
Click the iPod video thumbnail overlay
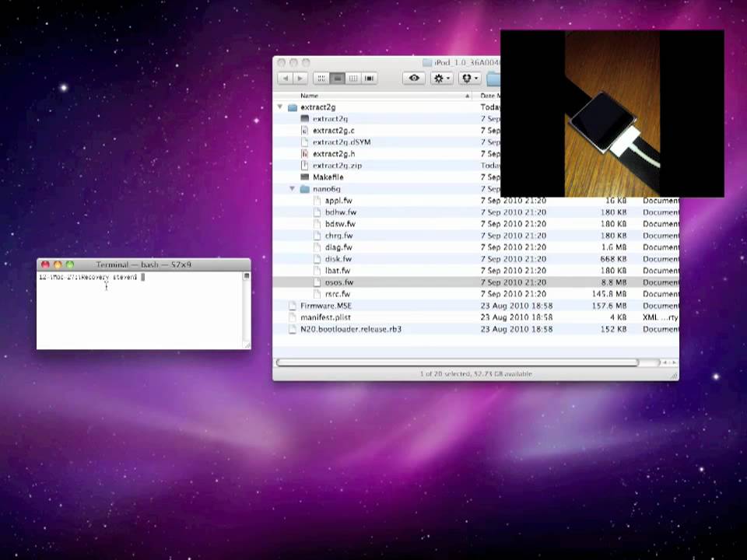(x=612, y=114)
